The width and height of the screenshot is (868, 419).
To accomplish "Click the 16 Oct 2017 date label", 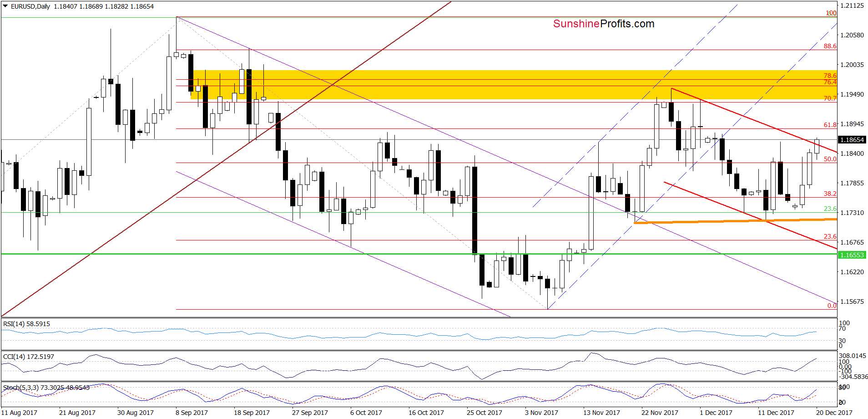I will [x=426, y=413].
